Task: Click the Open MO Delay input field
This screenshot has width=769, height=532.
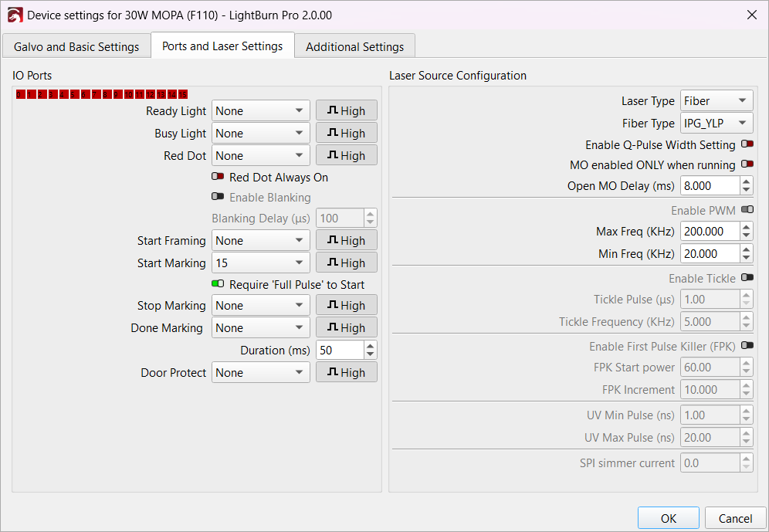Action: tap(709, 186)
